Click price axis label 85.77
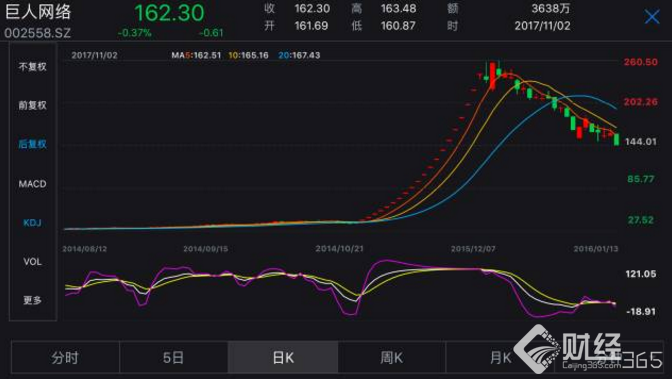 (x=641, y=179)
